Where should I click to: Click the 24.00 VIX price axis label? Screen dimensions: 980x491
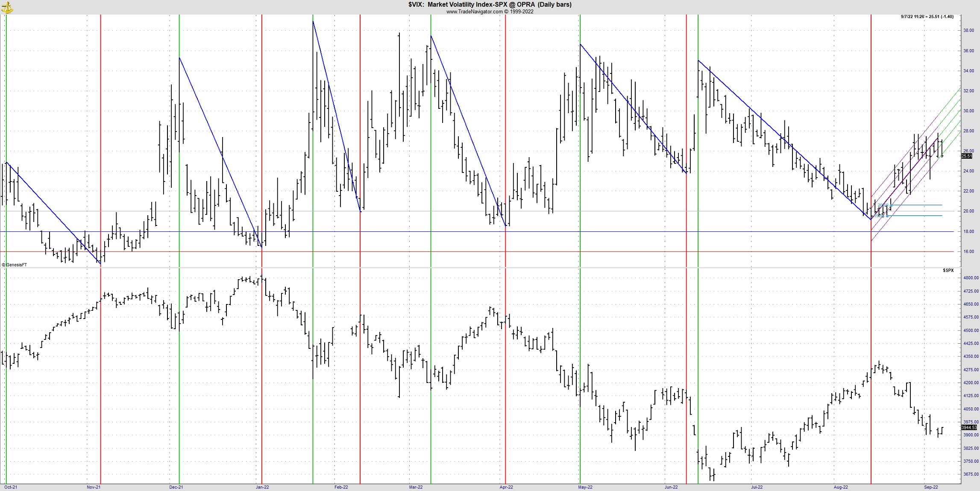(x=968, y=171)
